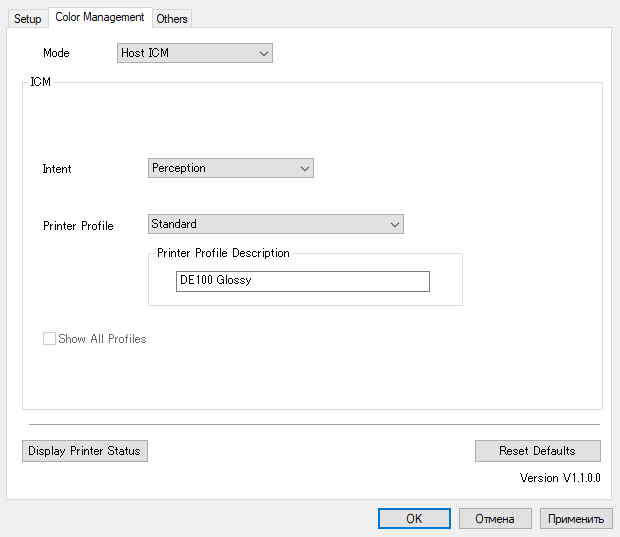Toggle the Show All Profiles checkbox
620x537 pixels.
(x=49, y=339)
